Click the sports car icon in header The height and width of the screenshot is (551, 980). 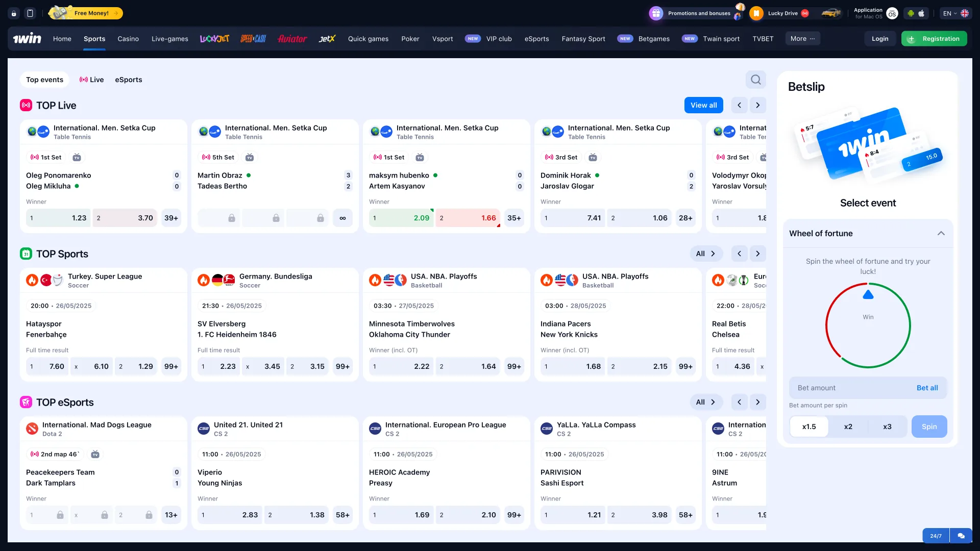pyautogui.click(x=831, y=13)
